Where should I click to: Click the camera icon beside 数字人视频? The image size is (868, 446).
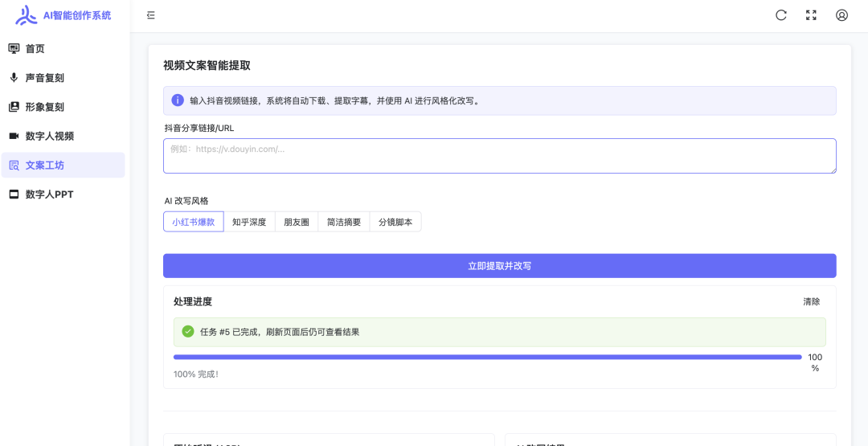(14, 136)
